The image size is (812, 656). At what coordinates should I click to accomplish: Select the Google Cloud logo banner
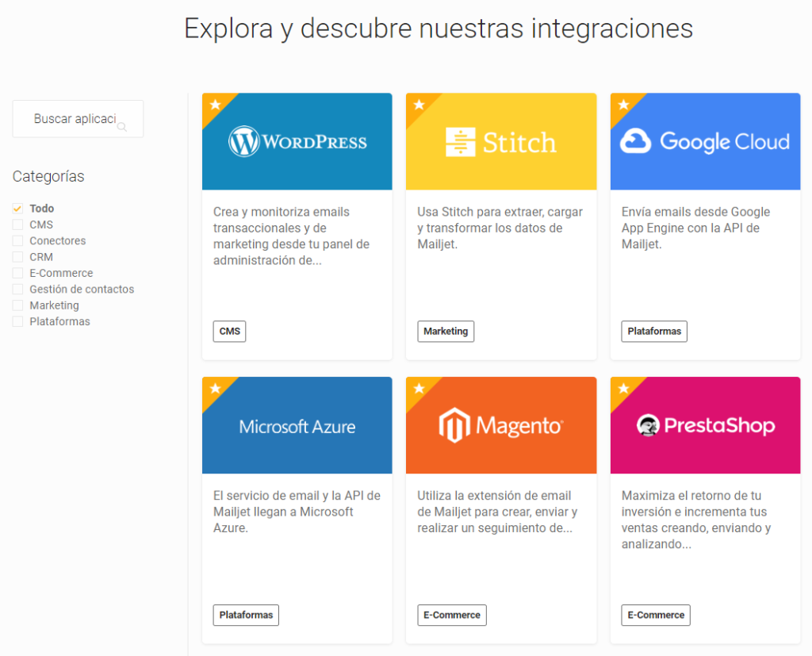click(x=705, y=142)
